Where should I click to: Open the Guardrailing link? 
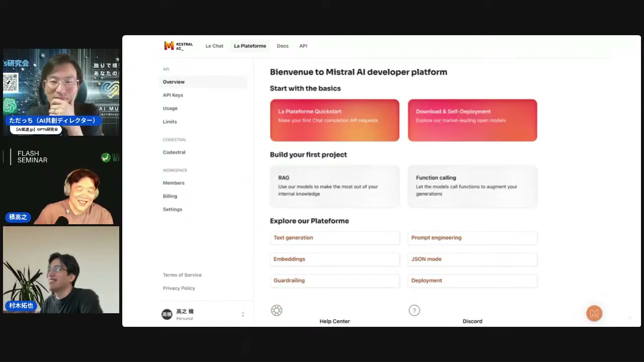pyautogui.click(x=335, y=281)
